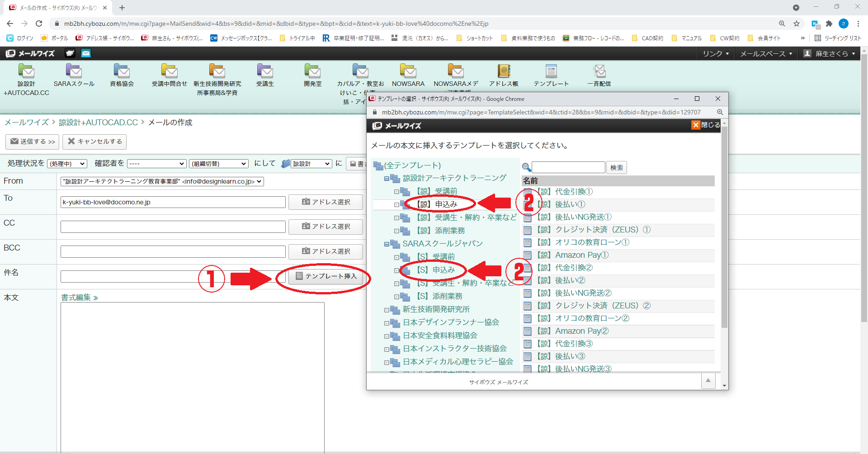
Task: Open the 処理状況 status dropdown
Action: (x=67, y=164)
